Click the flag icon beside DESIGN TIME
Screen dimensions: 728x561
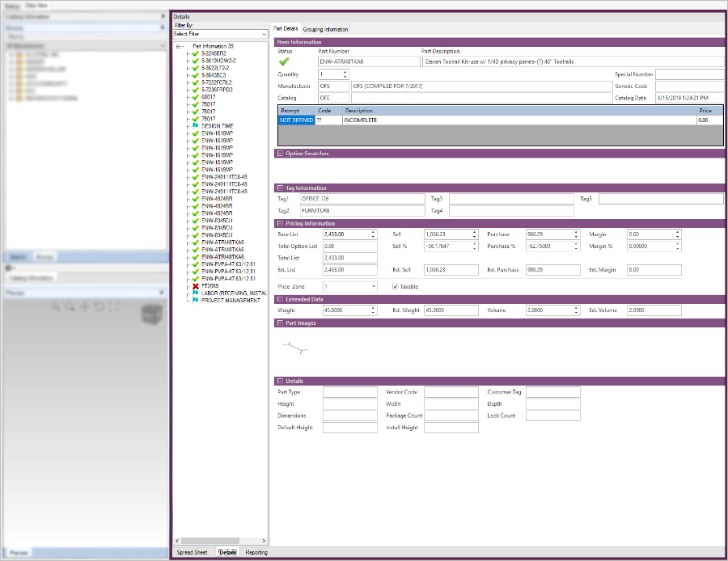(196, 126)
